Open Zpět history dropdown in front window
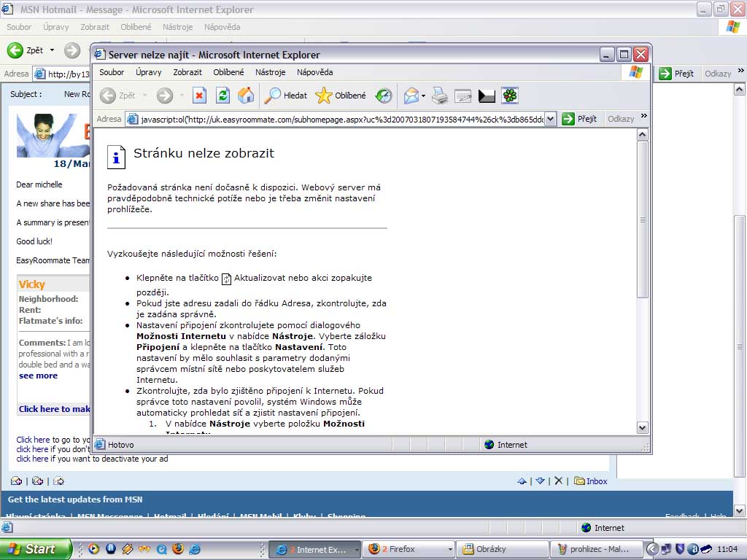This screenshot has width=747, height=560. (145, 96)
